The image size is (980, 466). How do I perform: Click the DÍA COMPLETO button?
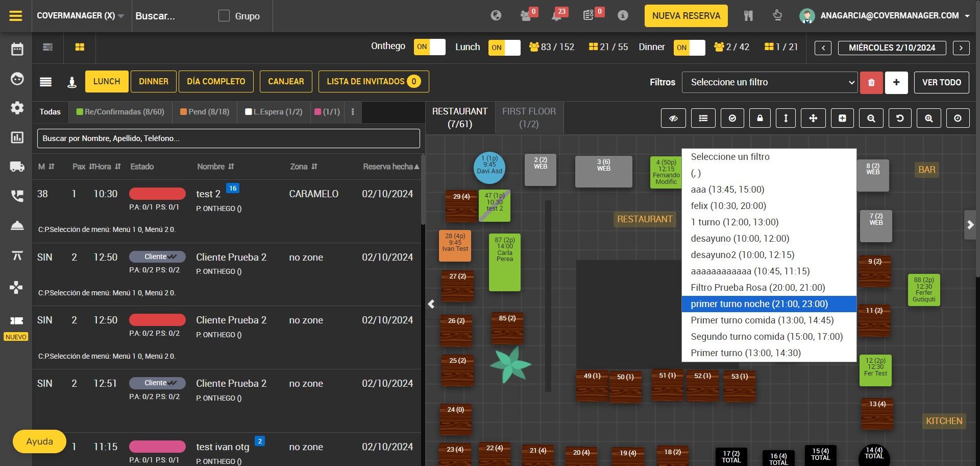pos(216,82)
